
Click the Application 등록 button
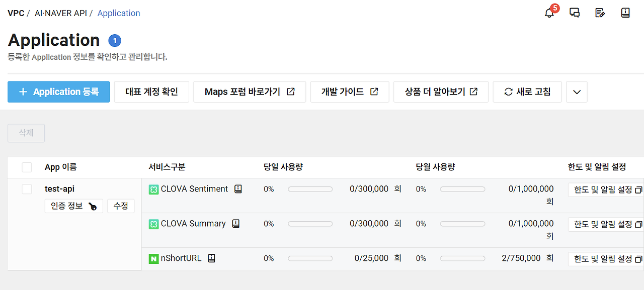(x=58, y=92)
